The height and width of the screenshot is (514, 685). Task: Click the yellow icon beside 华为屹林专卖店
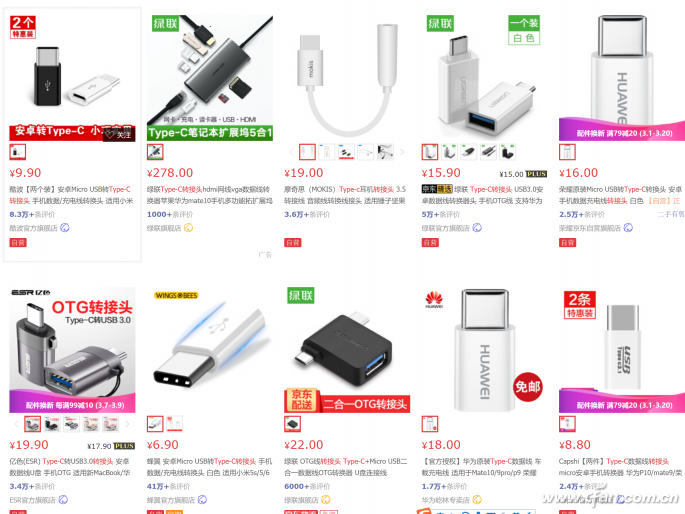click(x=477, y=500)
